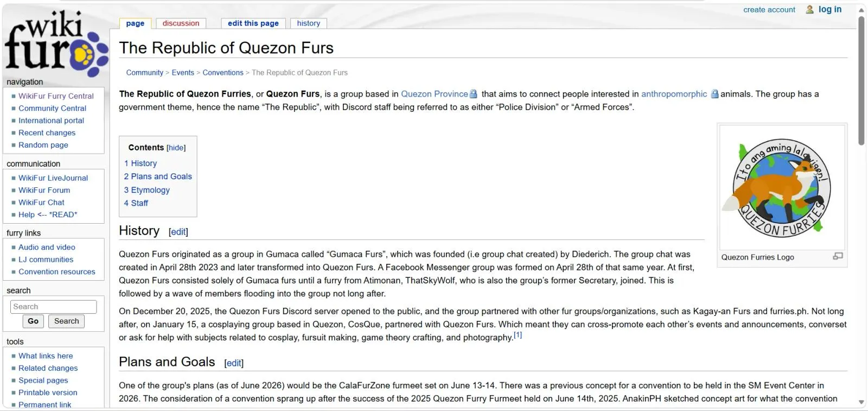Open Related changes

pyautogui.click(x=48, y=368)
